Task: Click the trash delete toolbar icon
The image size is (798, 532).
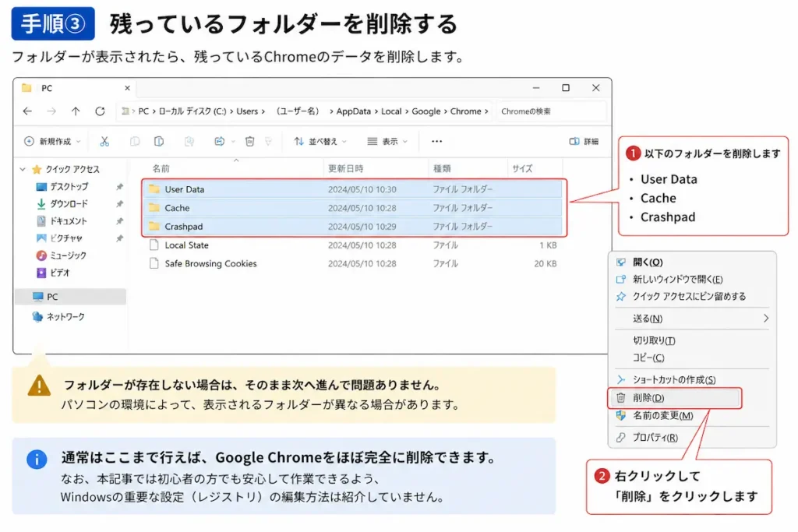Action: click(x=249, y=142)
